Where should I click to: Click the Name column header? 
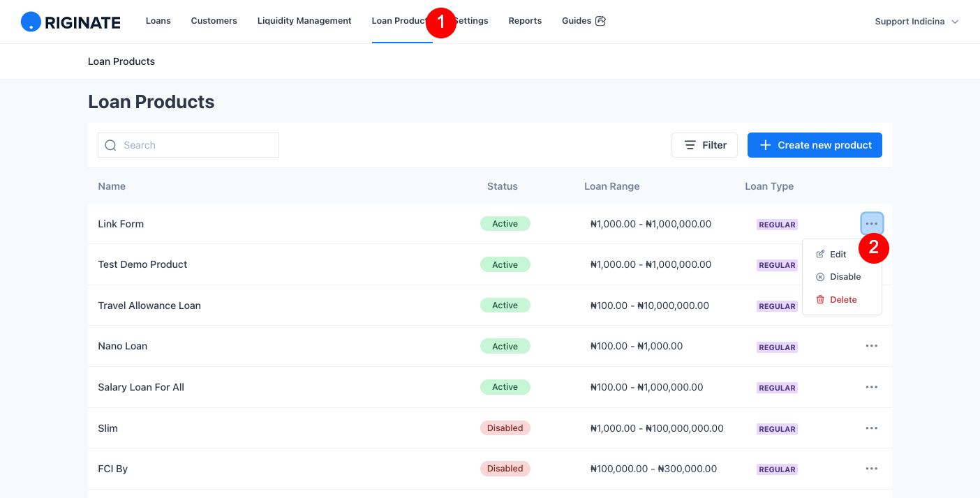pyautogui.click(x=112, y=186)
